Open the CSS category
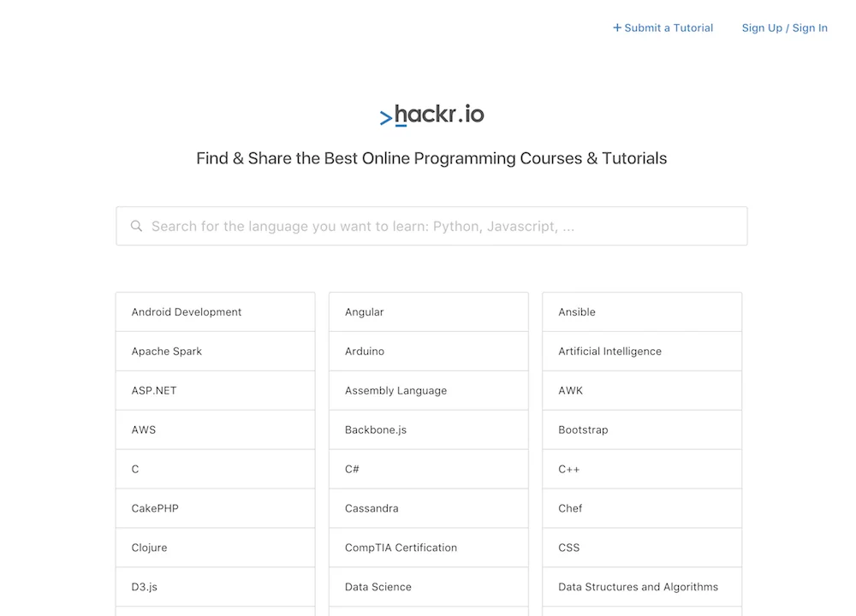Viewport: 856px width, 616px height. tap(570, 548)
